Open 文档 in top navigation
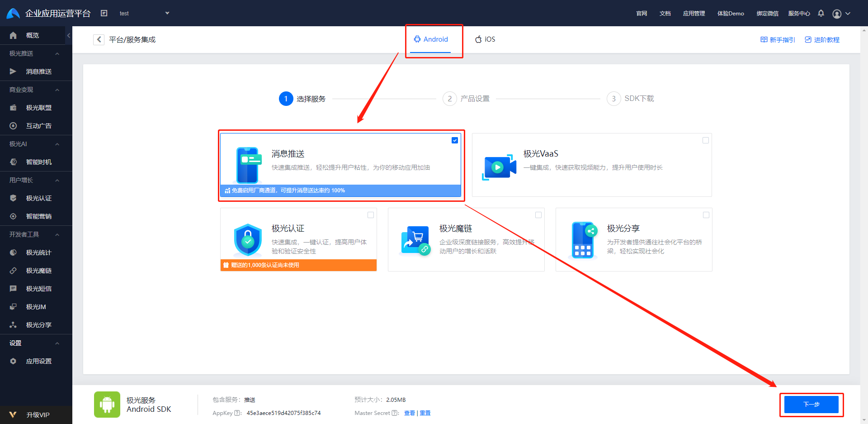 [665, 13]
